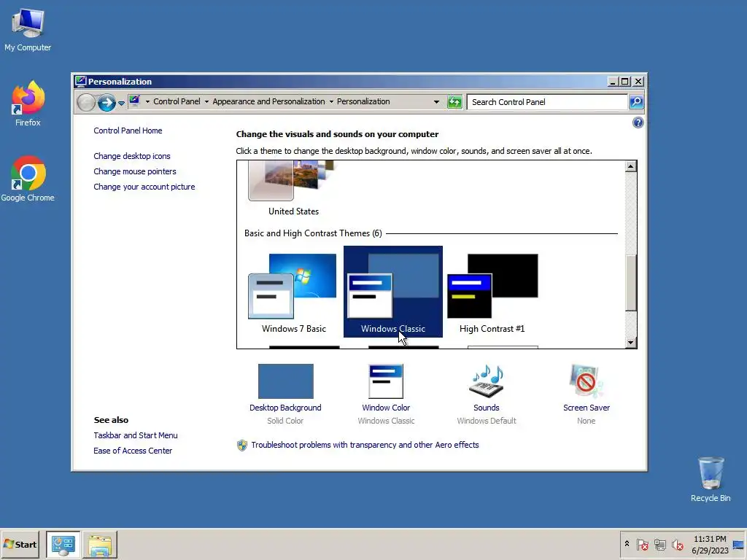The width and height of the screenshot is (747, 560).
Task: Click Troubleshoot transparency and Aero effects link
Action: click(x=365, y=445)
